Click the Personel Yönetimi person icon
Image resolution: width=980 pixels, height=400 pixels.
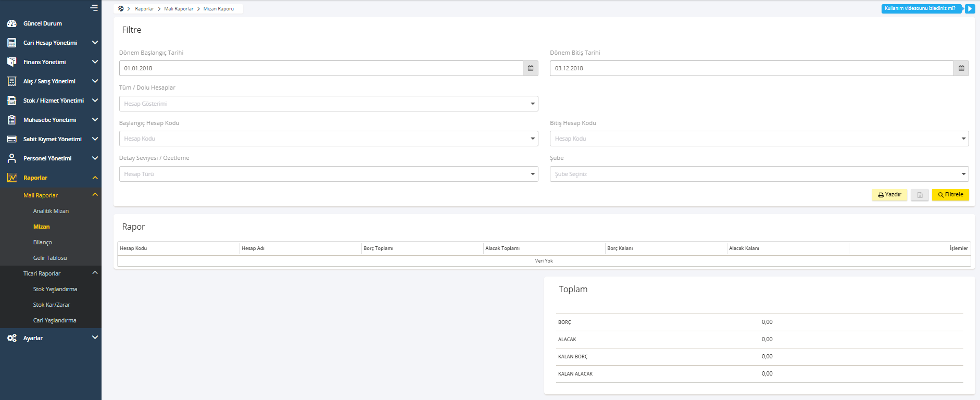(11, 158)
